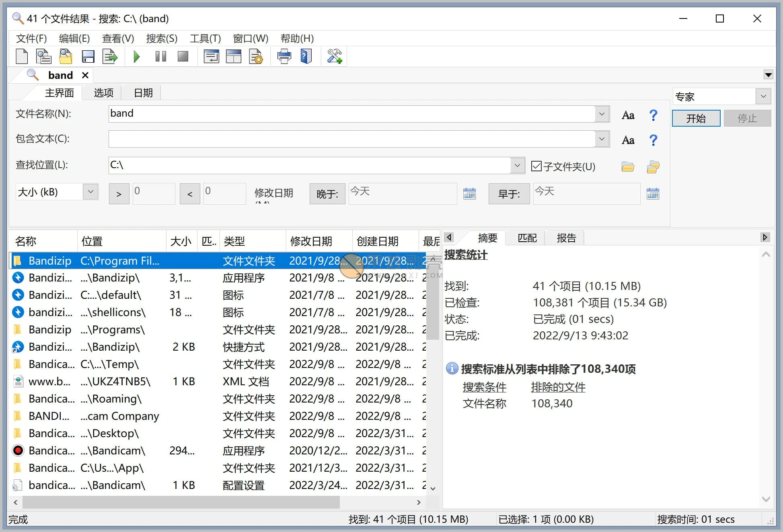Select the BANDI... cam Company folder row
The image size is (783, 532).
218,416
